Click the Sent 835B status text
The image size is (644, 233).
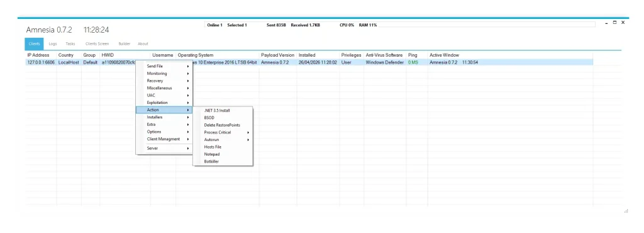[276, 25]
